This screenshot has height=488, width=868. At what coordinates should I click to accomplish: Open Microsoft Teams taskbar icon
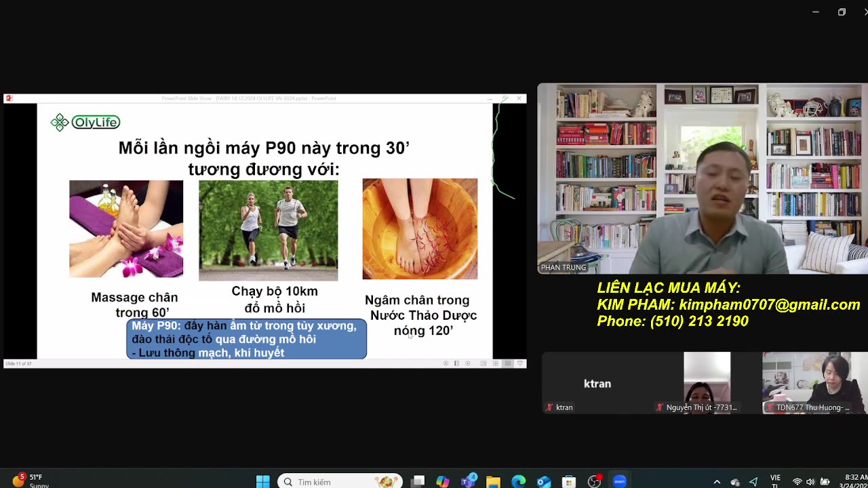pyautogui.click(x=469, y=482)
